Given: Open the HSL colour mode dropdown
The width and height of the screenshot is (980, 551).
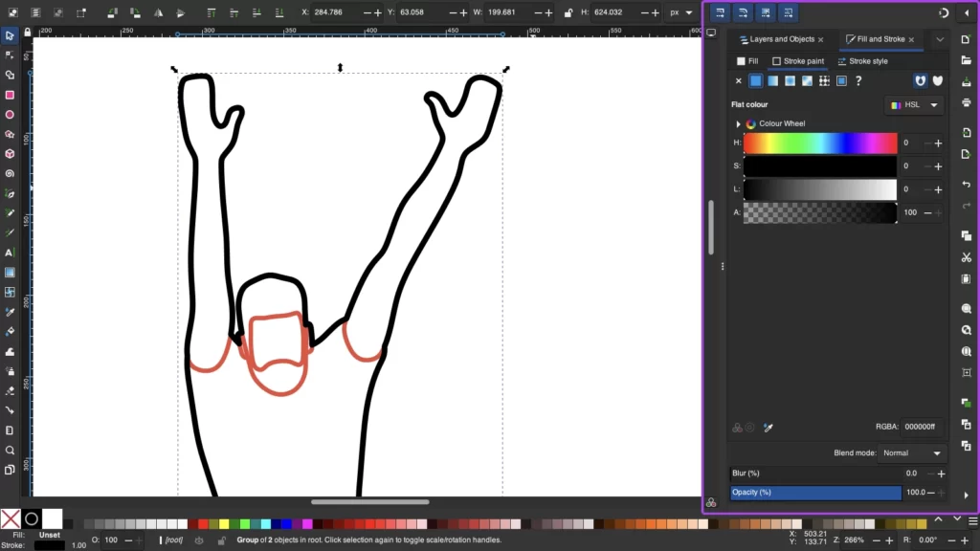Looking at the screenshot, I should point(915,104).
